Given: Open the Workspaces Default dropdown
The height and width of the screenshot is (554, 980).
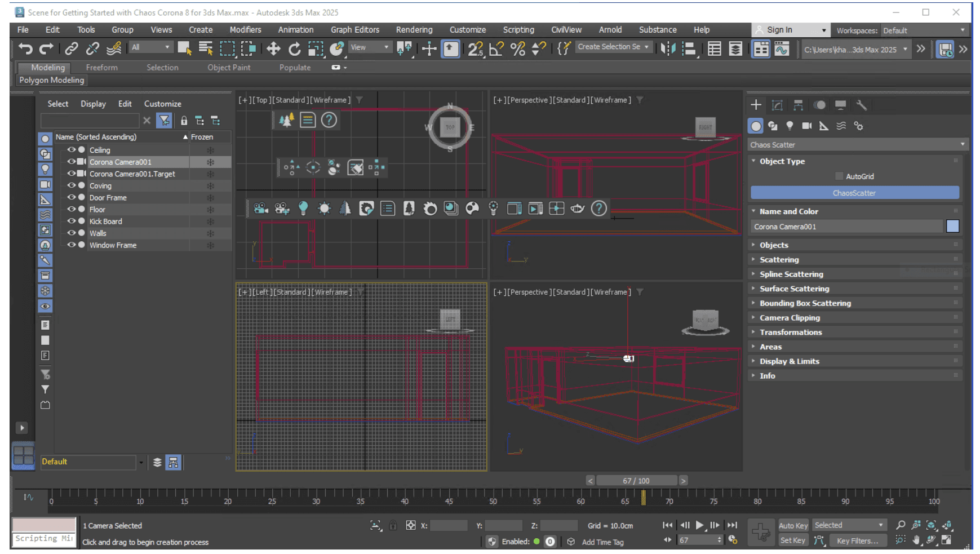Looking at the screenshot, I should point(924,30).
